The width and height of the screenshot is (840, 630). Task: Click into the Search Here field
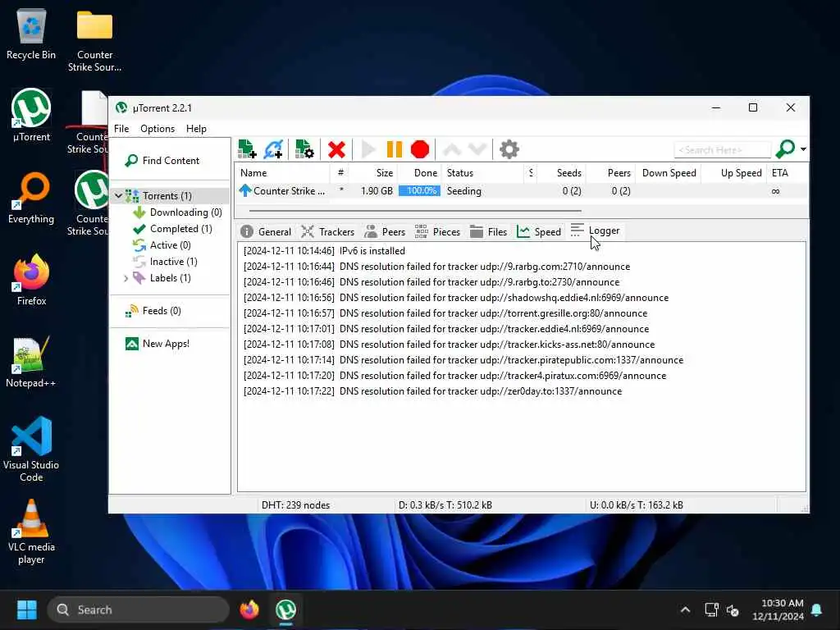point(722,149)
